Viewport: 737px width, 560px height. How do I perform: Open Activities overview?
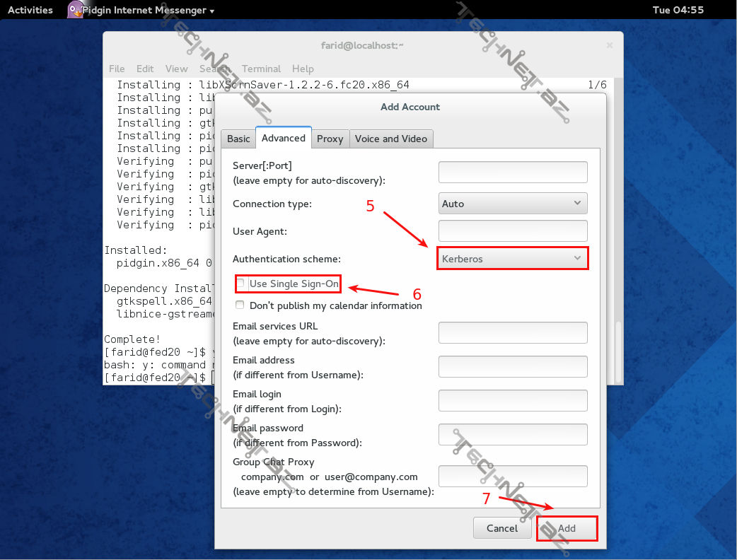tap(30, 10)
